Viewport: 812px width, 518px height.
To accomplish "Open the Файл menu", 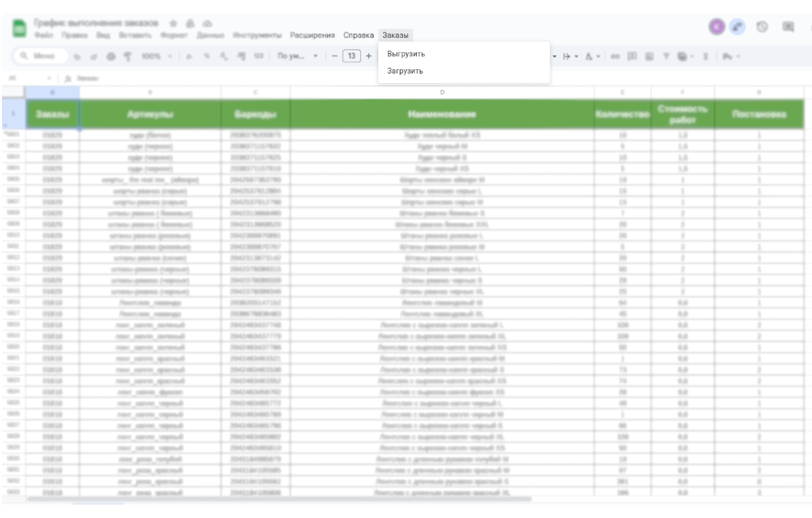I will point(44,35).
